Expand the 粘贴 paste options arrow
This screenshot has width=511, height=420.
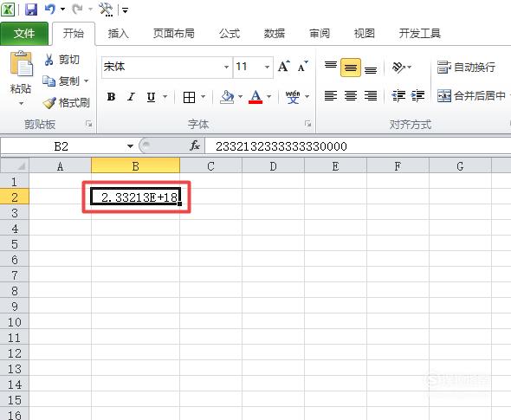(x=21, y=103)
